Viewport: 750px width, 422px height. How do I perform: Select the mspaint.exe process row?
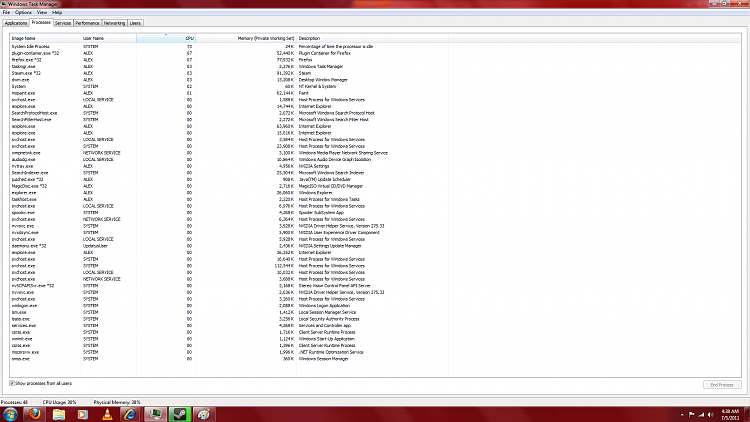click(x=230, y=93)
